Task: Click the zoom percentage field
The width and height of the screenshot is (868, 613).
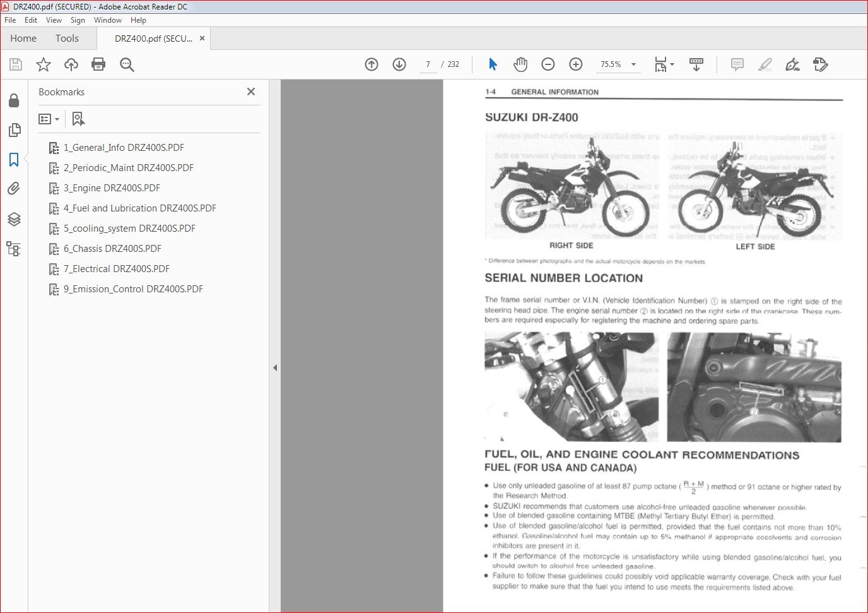Action: coord(611,64)
